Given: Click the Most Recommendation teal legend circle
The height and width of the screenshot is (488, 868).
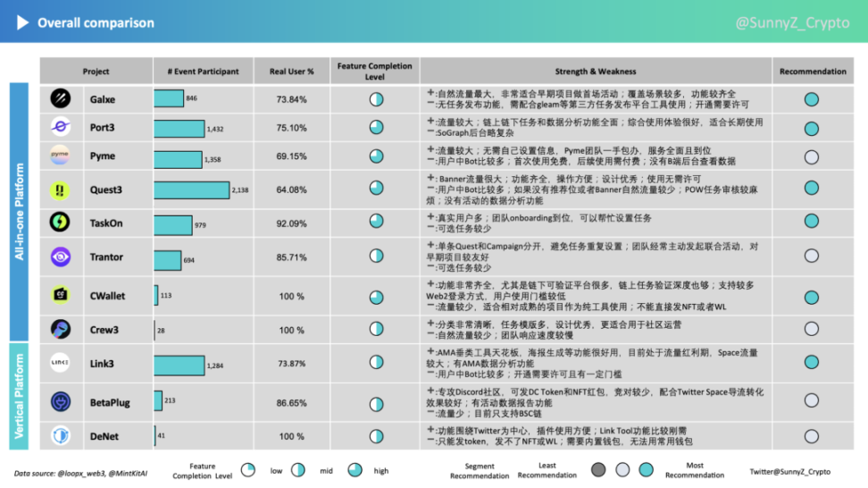Looking at the screenshot, I should coord(646,470).
